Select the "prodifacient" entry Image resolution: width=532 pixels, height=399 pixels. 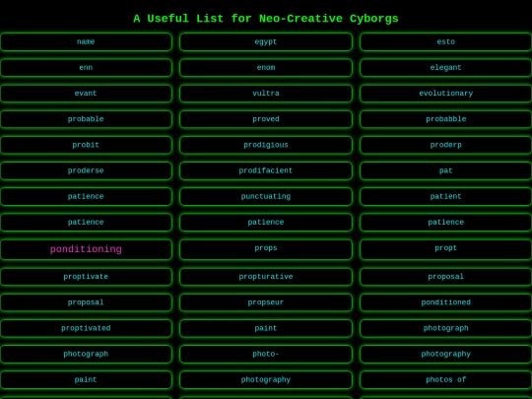point(266,170)
